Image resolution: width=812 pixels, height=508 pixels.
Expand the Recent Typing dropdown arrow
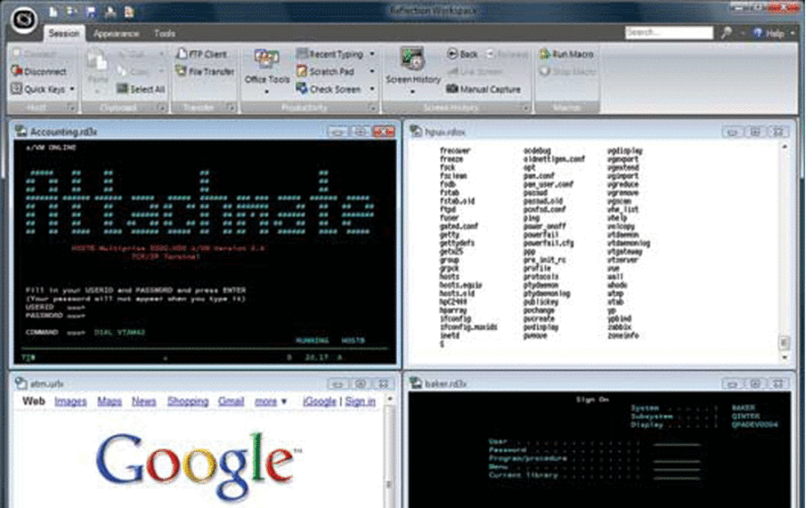(x=372, y=53)
